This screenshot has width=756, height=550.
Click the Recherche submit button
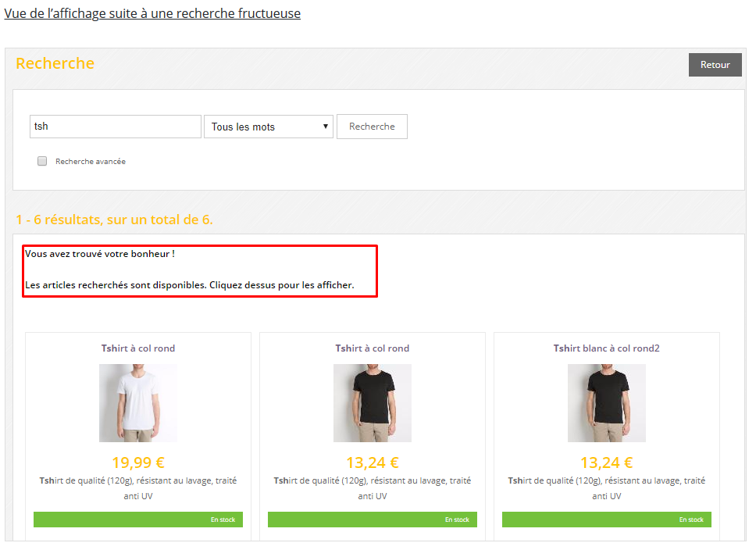(372, 127)
